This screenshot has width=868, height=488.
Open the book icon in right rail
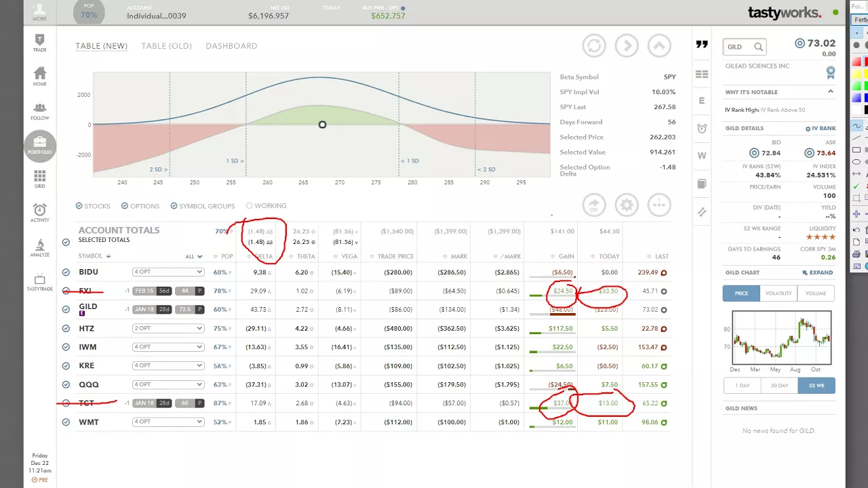[702, 184]
